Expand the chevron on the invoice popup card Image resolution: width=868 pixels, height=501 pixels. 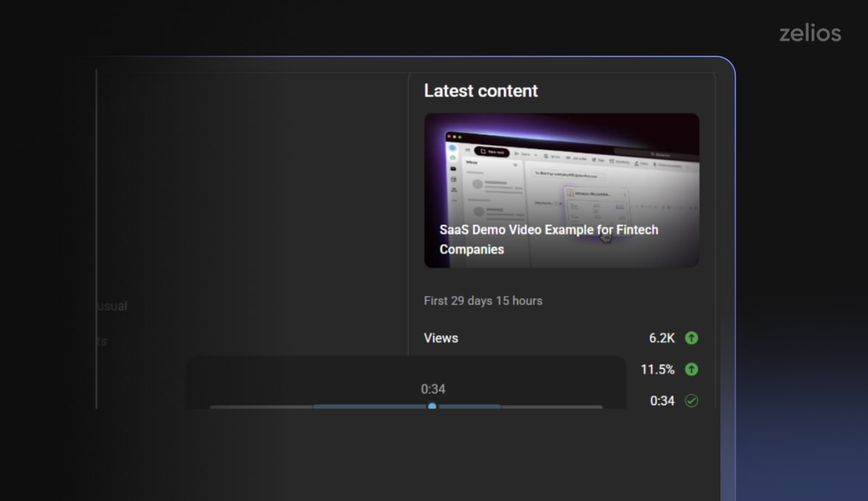625,194
